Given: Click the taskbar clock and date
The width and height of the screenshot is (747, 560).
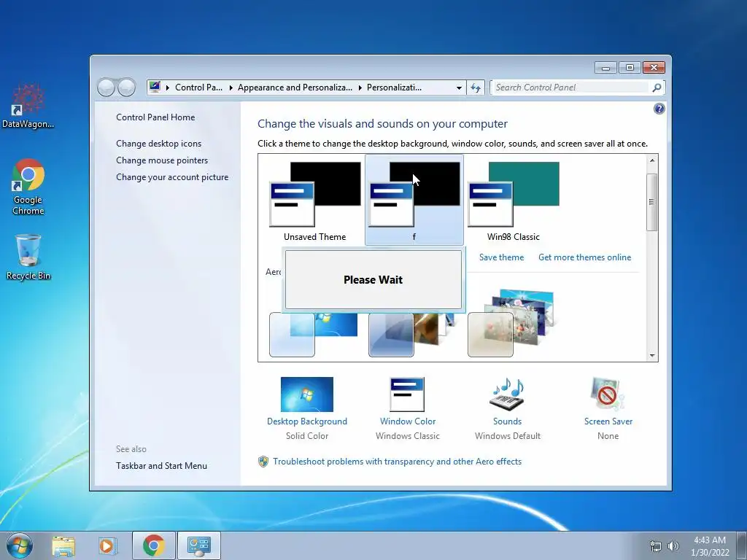Looking at the screenshot, I should click(709, 546).
